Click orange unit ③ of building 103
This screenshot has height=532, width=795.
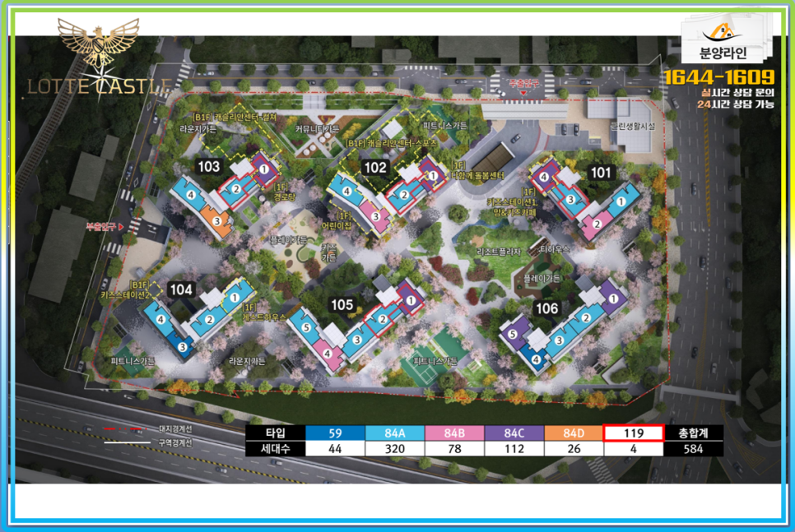(216, 221)
